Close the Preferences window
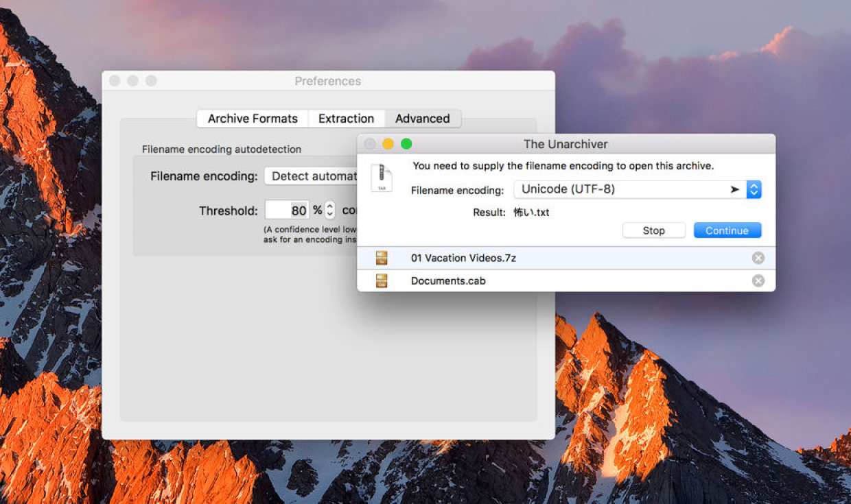 [115, 81]
